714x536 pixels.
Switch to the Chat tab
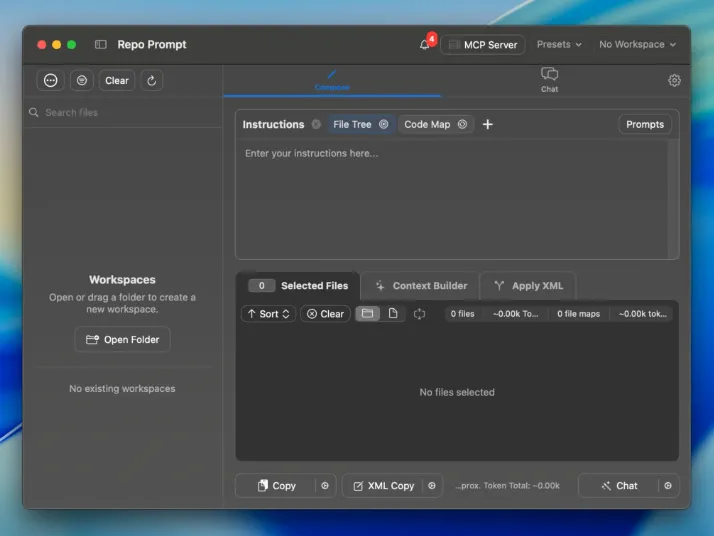click(549, 81)
